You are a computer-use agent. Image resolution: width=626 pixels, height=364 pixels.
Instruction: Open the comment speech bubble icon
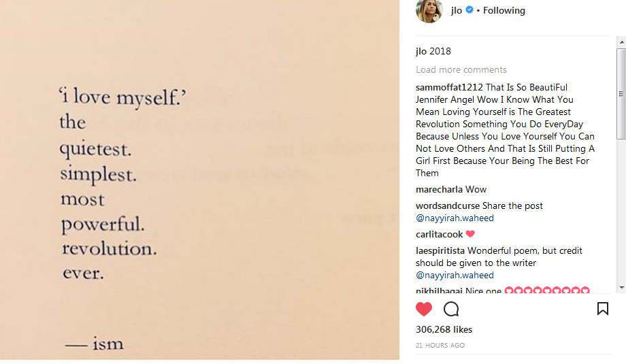click(451, 309)
